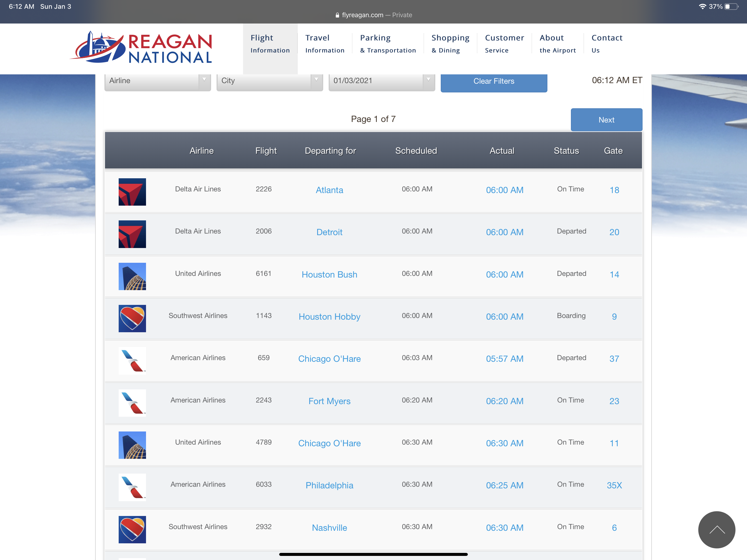Open Chicago O'Hare link for flight 659

tap(329, 359)
